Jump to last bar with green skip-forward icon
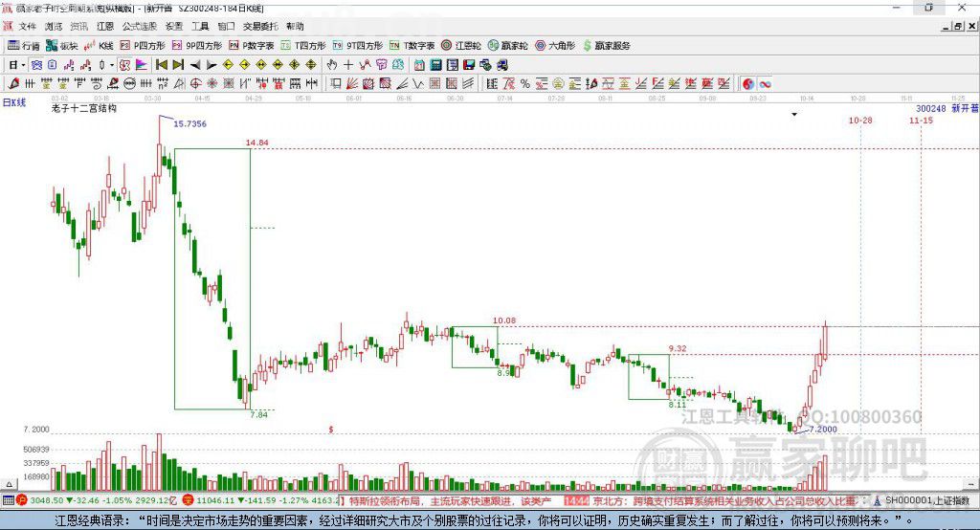The width and height of the screenshot is (980, 530). pos(178,65)
